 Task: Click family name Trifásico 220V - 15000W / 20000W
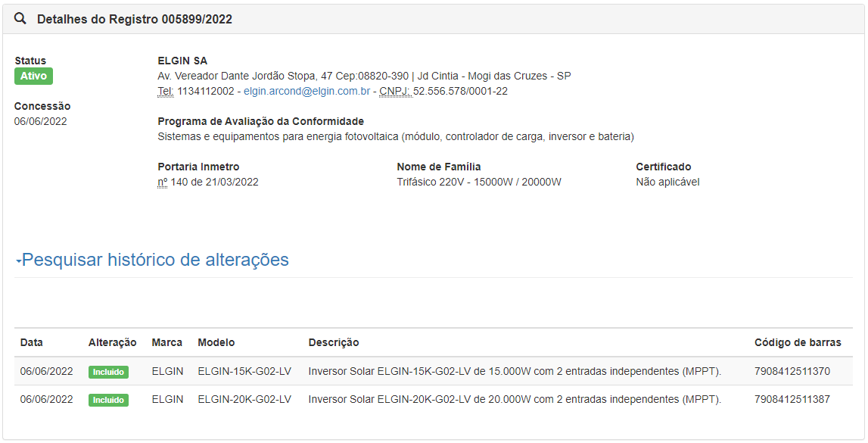click(x=479, y=183)
